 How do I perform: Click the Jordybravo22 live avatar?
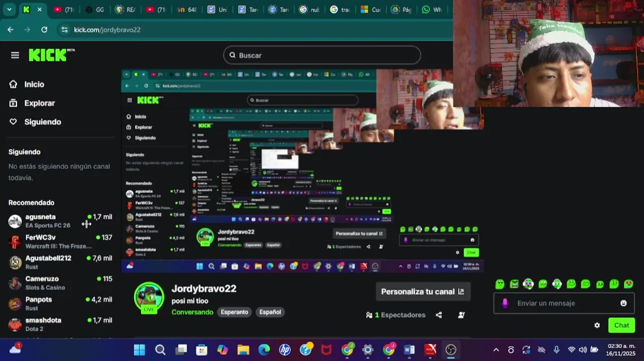pos(149,297)
